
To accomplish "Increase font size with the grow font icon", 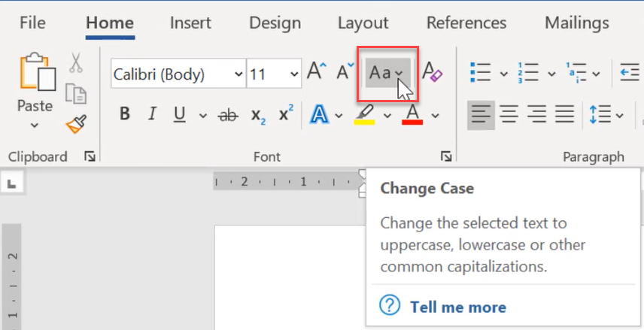I will point(317,71).
